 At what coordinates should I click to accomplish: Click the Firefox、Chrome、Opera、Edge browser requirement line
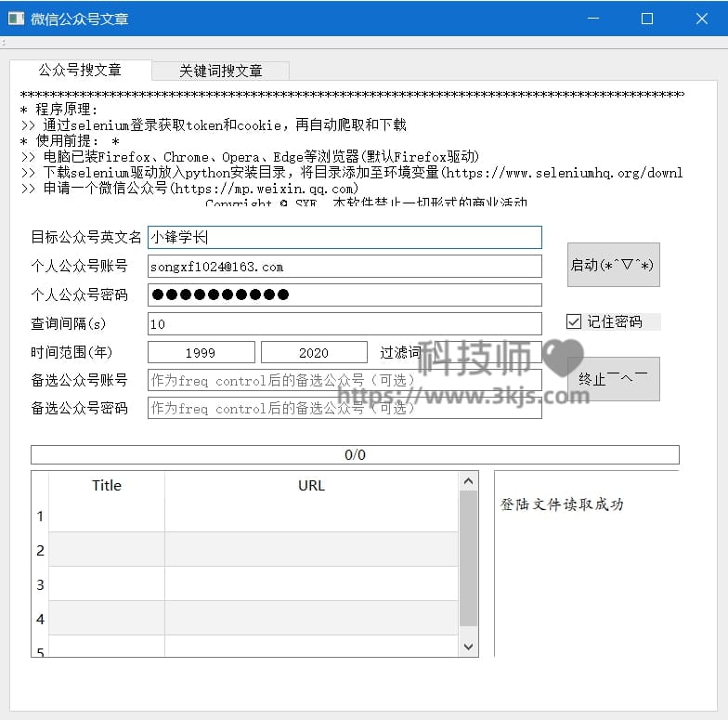click(250, 156)
